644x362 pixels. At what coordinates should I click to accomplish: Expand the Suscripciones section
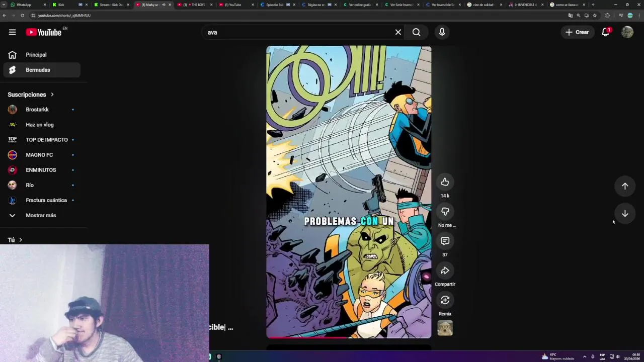(x=31, y=95)
